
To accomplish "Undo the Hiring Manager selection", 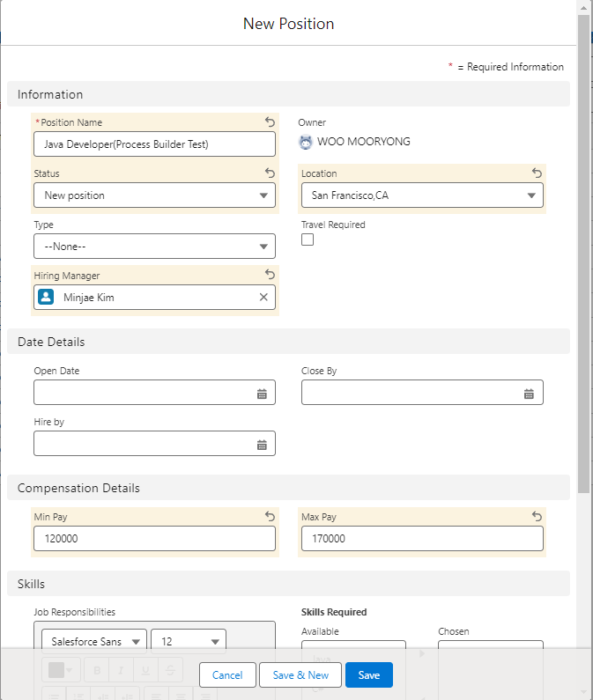I will (270, 275).
